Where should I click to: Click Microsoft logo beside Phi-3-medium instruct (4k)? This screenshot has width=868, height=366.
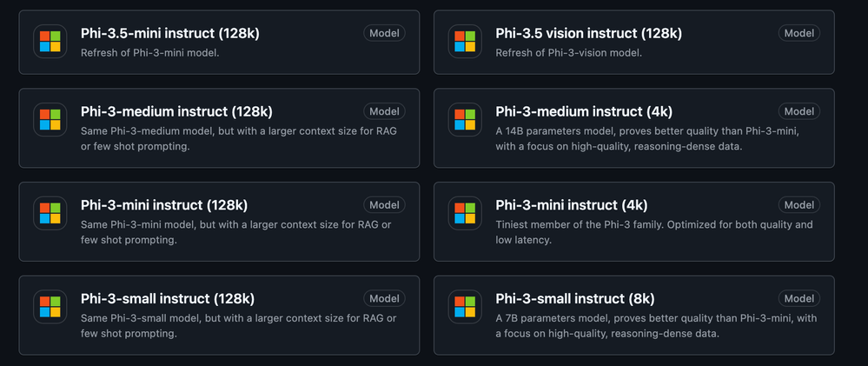[465, 120]
